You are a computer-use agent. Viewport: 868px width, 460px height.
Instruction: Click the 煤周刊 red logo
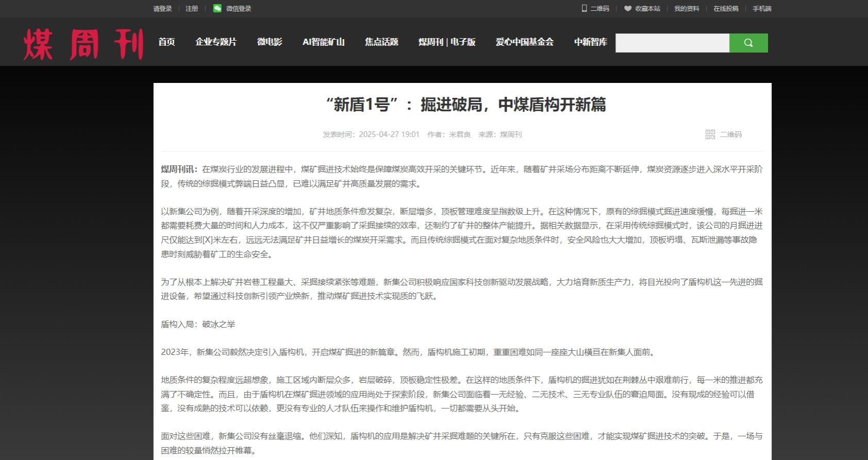[84, 44]
